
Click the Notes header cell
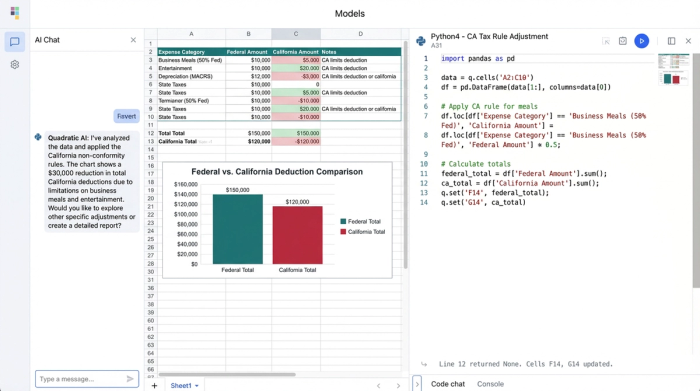coord(360,52)
